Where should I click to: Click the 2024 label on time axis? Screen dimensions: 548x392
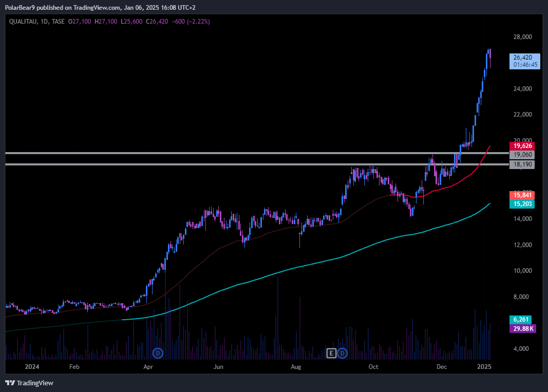(x=32, y=367)
